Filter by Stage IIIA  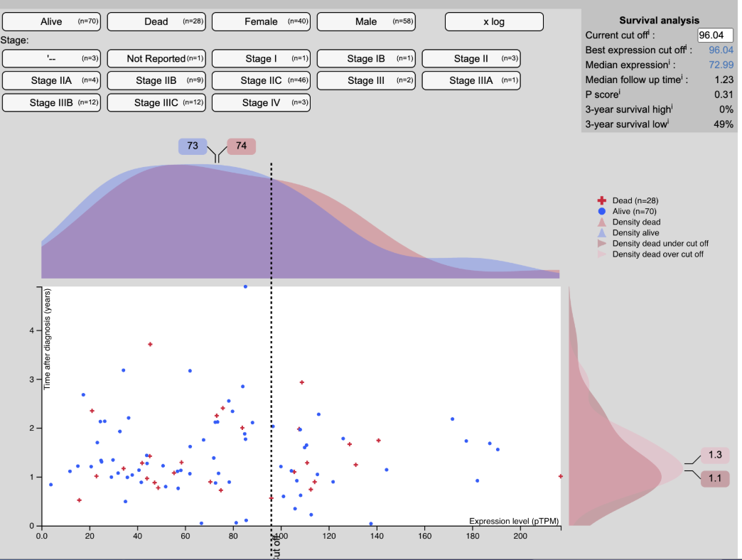471,80
